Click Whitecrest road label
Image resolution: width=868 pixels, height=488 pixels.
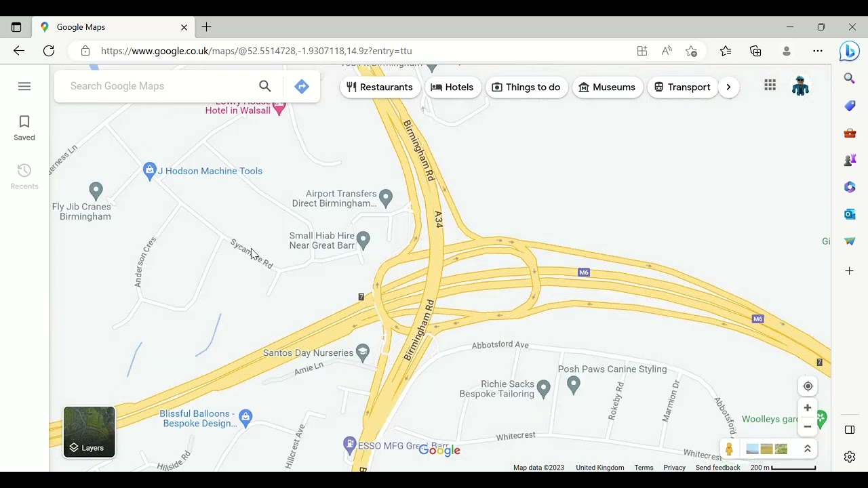pyautogui.click(x=515, y=437)
